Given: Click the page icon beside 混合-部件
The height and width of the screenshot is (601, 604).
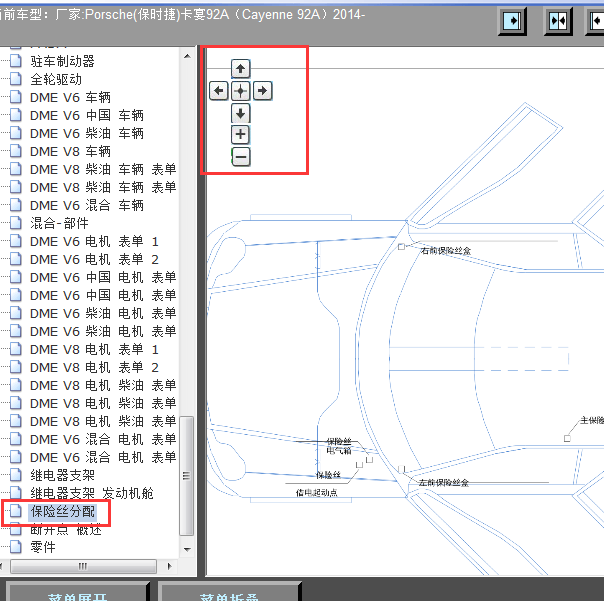Looking at the screenshot, I should pyautogui.click(x=16, y=223).
